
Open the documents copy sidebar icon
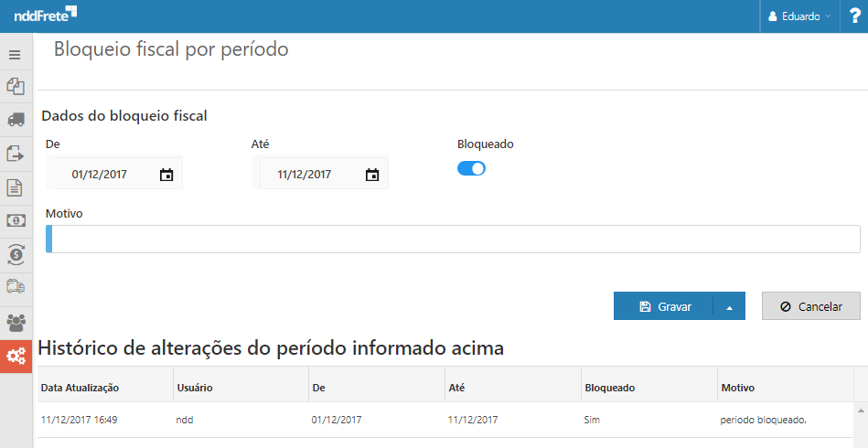[16, 86]
